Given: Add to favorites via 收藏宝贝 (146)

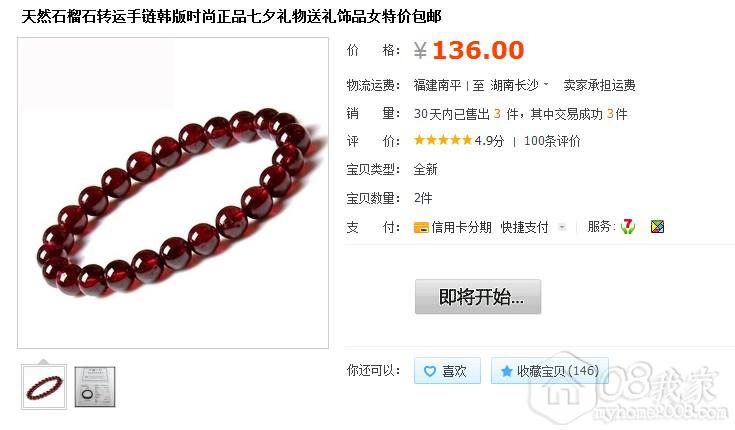Looking at the screenshot, I should [x=549, y=371].
